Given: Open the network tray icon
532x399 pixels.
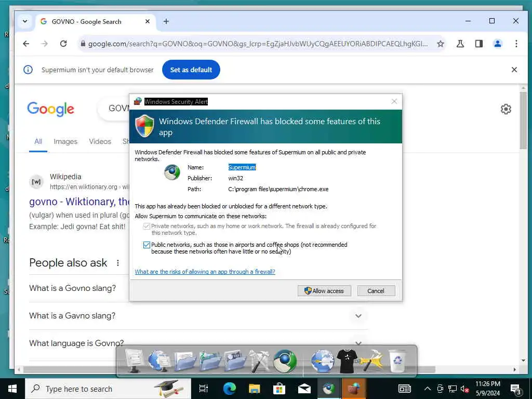Looking at the screenshot, I should (x=453, y=389).
